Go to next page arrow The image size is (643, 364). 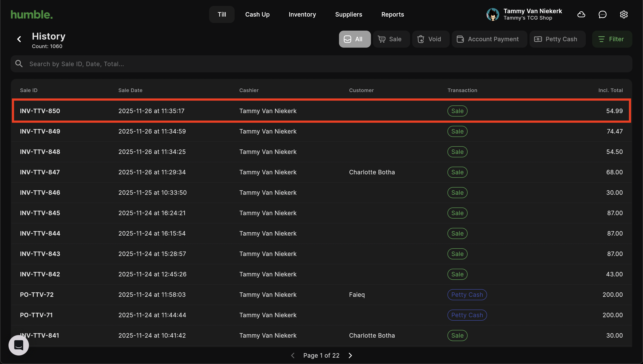[350, 355]
